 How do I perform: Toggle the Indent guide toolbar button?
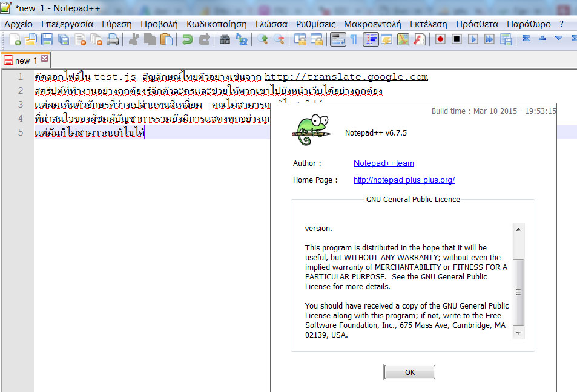tap(371, 39)
